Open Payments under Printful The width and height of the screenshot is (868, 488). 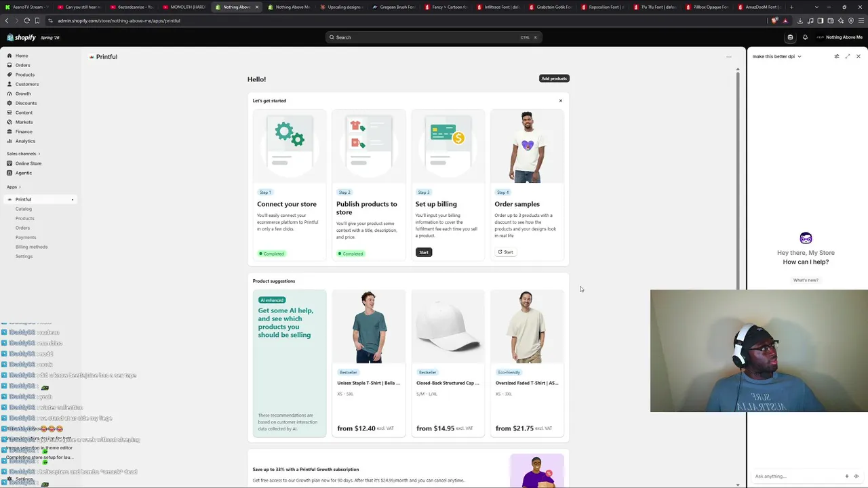[26, 237]
